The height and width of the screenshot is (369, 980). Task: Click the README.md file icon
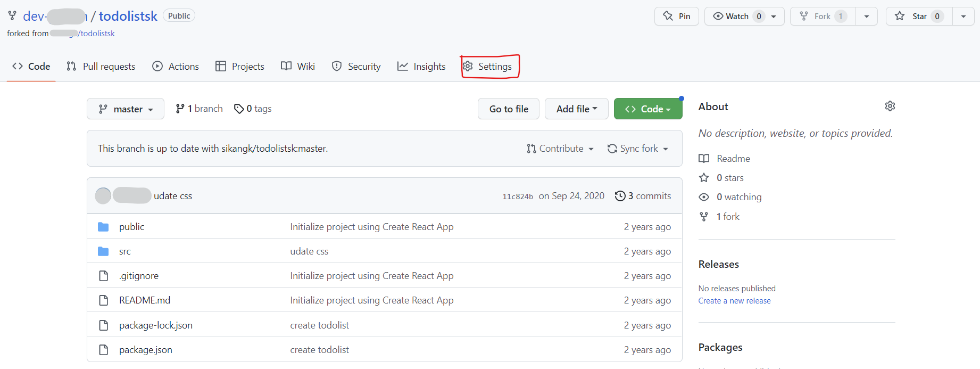[x=103, y=300]
